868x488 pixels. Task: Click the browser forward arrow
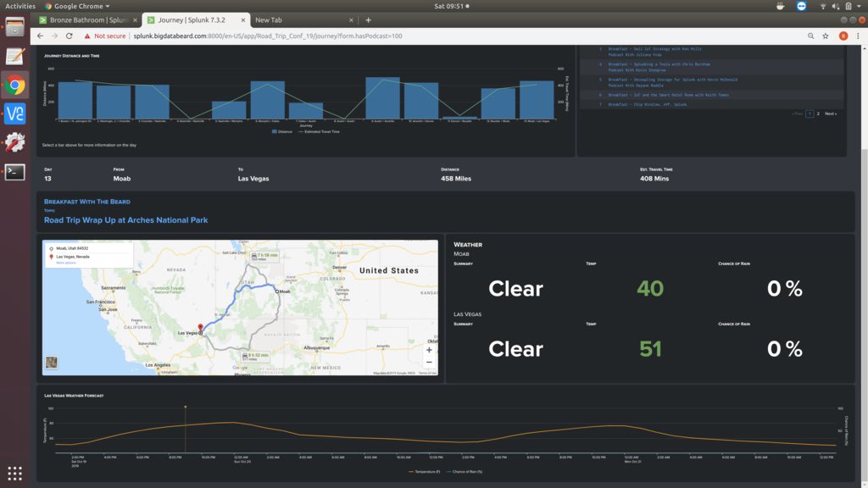[x=54, y=36]
